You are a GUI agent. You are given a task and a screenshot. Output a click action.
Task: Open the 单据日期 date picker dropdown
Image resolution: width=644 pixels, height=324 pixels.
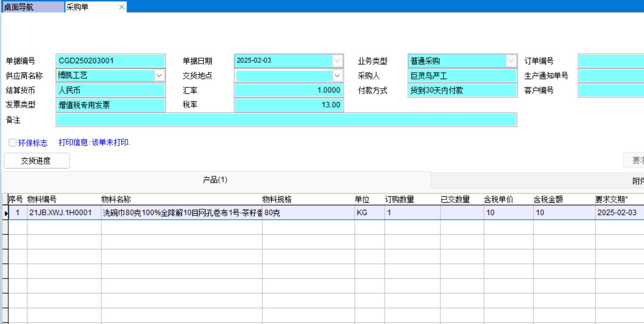point(337,61)
